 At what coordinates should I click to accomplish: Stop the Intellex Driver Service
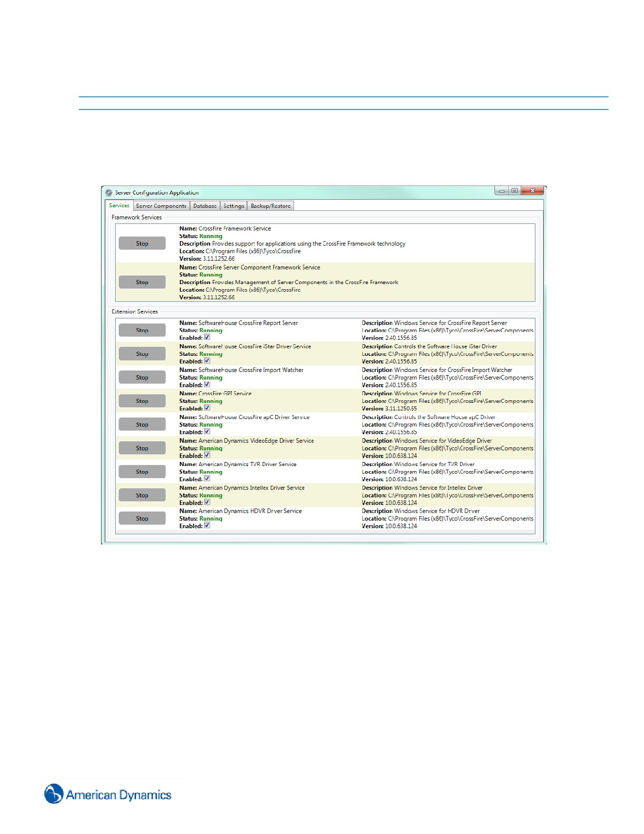pos(142,495)
